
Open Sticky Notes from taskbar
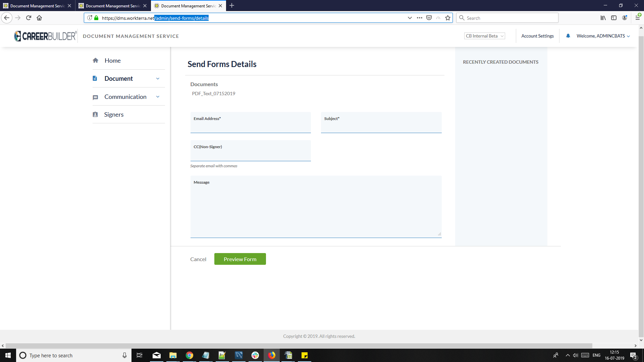pos(305,355)
